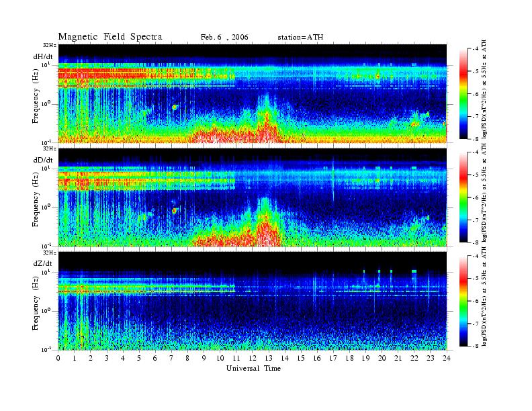Click the 32Hz label above the dZ/dt panel

coord(50,253)
